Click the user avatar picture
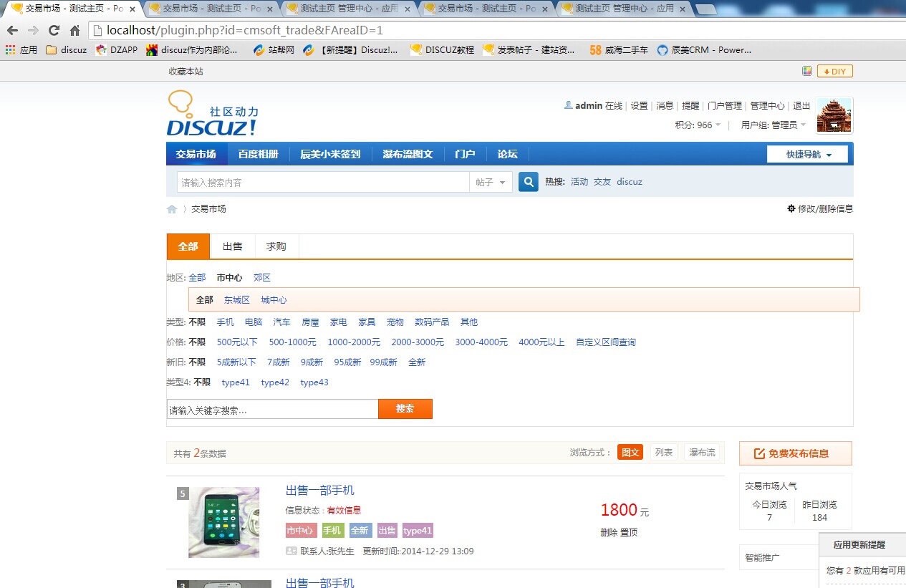The image size is (906, 588). (834, 116)
